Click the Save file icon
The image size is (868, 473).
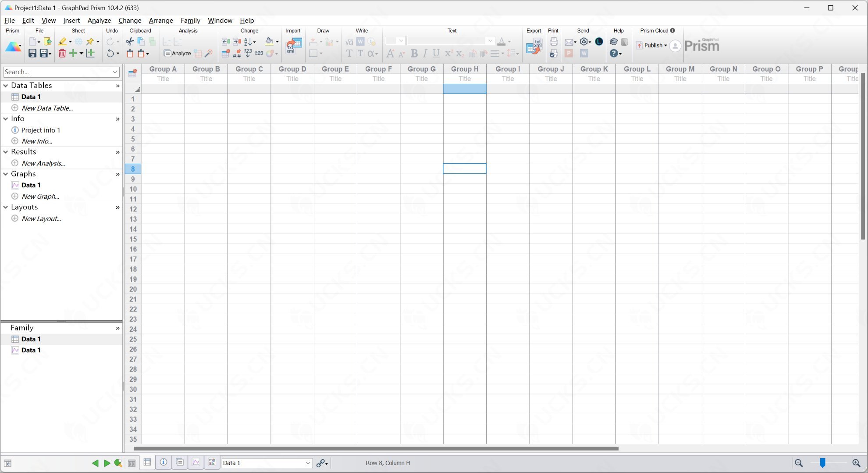32,54
